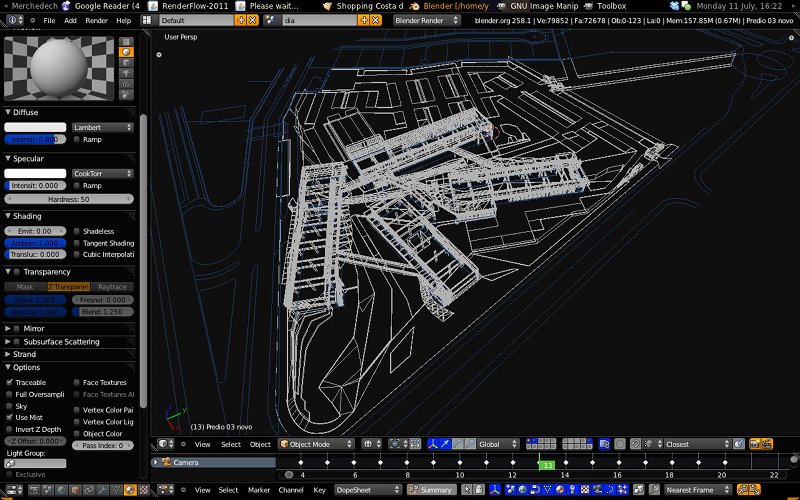Enable Full Oversampling checkbox
The height and width of the screenshot is (500, 800).
9,394
